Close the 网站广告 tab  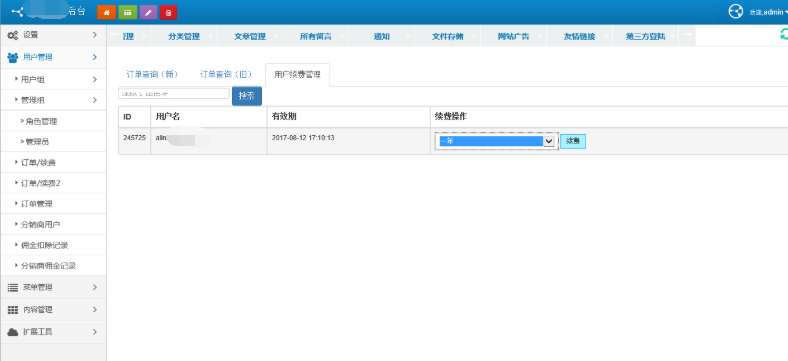(540, 36)
